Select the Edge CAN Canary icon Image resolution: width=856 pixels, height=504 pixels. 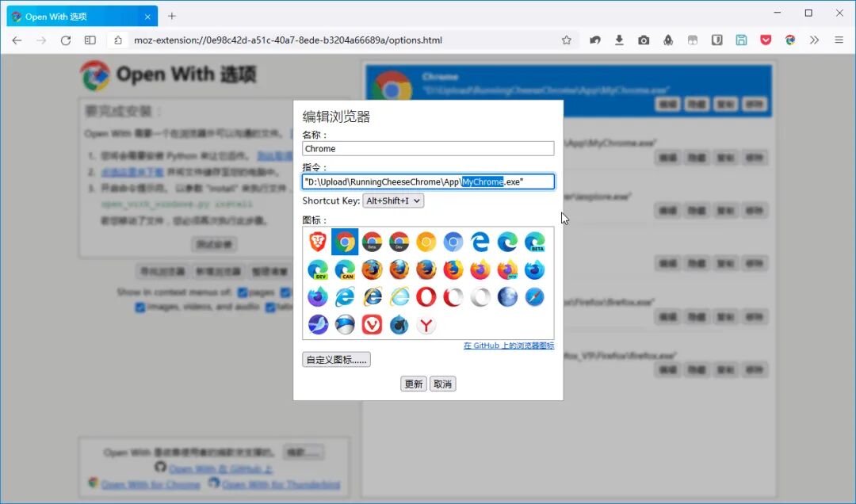345,269
